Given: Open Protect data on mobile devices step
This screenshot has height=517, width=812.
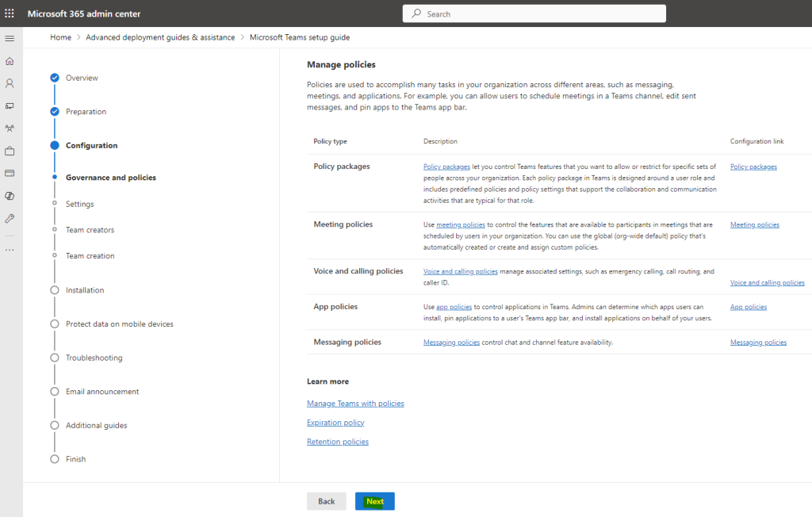Looking at the screenshot, I should click(x=120, y=324).
